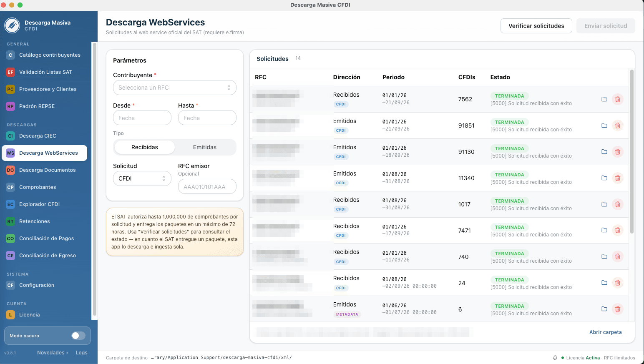The width and height of the screenshot is (644, 364).
Task: Click the RT icon for Retenciones
Action: point(10,221)
